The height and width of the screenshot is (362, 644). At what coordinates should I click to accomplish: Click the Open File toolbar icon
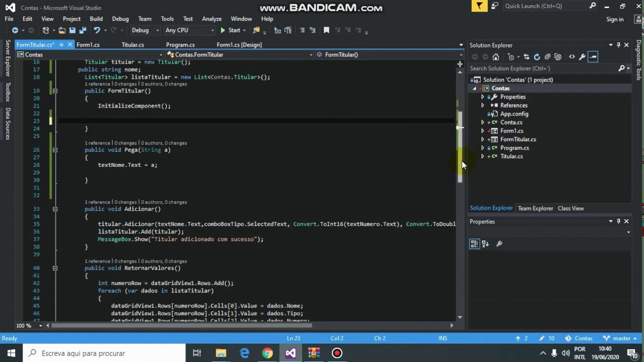pos(62,30)
